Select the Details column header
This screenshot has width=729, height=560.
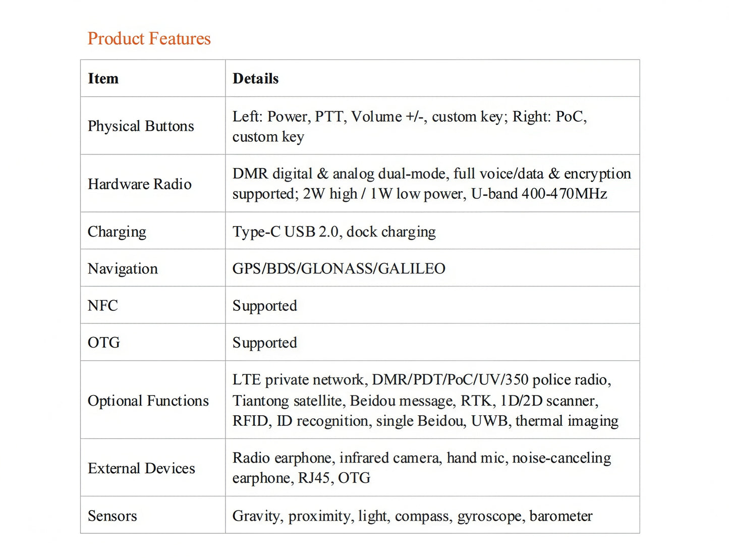pyautogui.click(x=255, y=79)
